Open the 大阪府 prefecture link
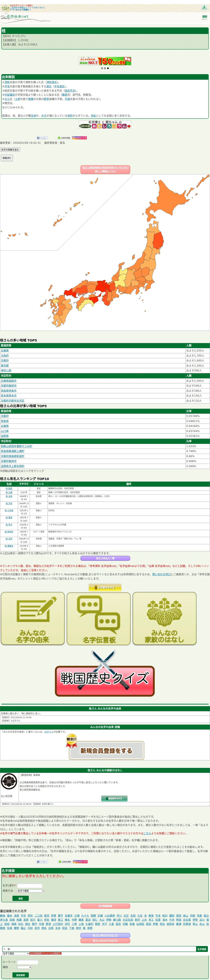 [5, 356]
